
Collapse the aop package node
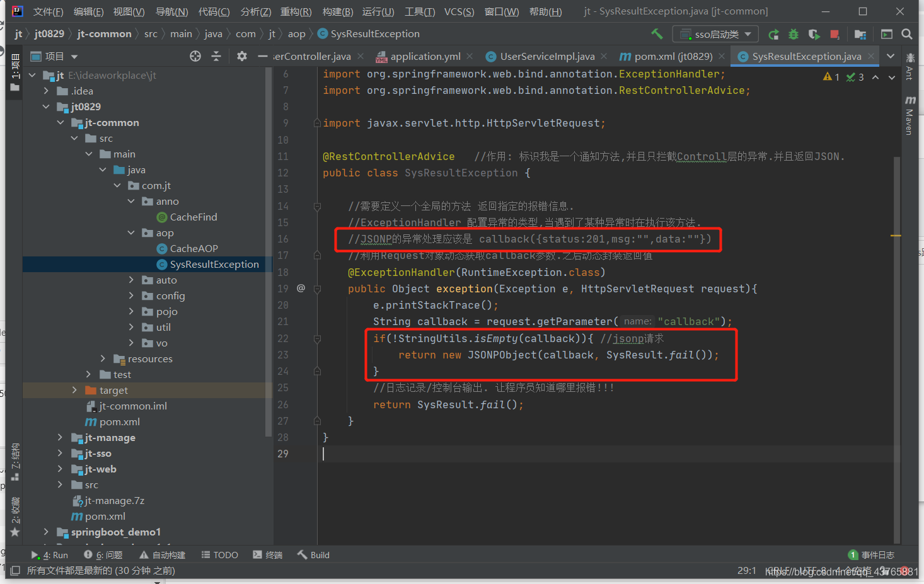pyautogui.click(x=131, y=232)
